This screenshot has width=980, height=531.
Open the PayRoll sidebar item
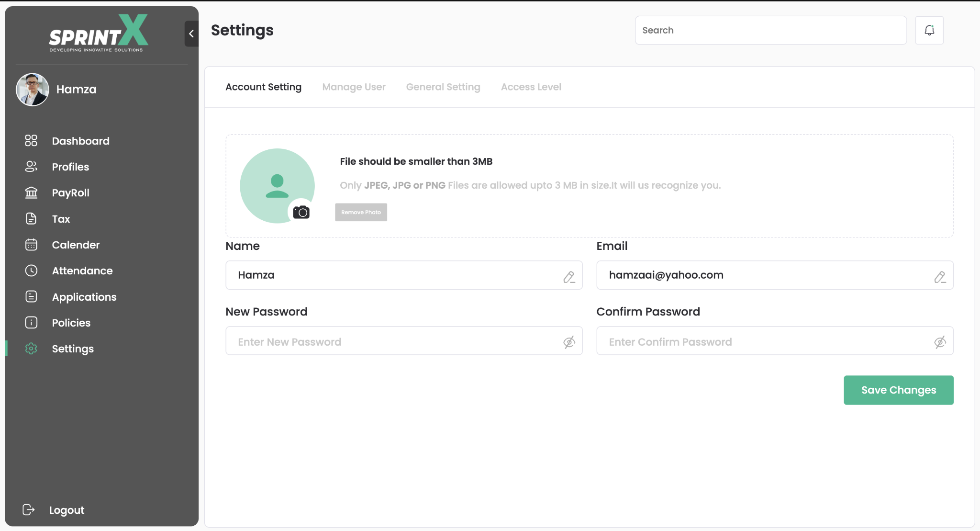[x=70, y=192]
